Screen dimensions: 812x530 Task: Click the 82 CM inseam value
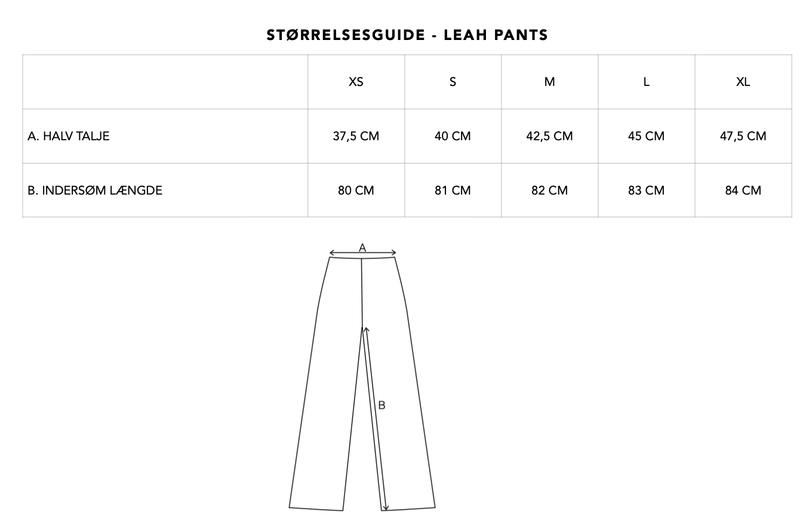coord(549,190)
